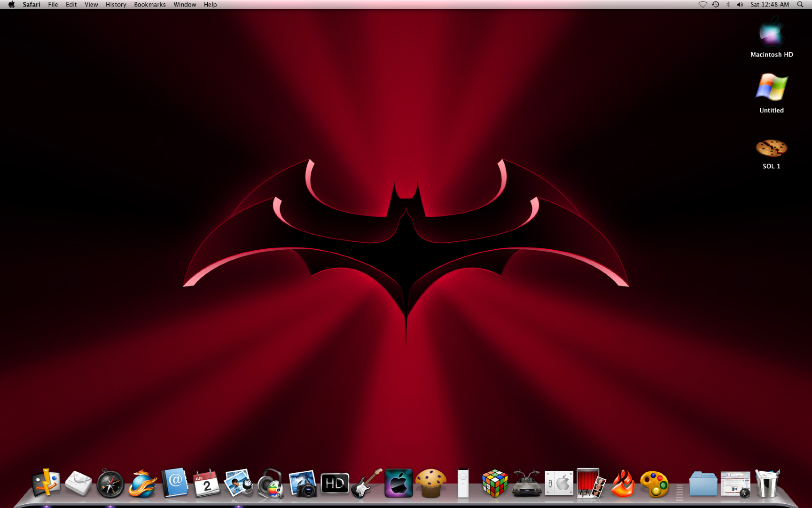The height and width of the screenshot is (508, 812).
Task: Click the Sat 12:48 AM clock
Action: point(770,5)
